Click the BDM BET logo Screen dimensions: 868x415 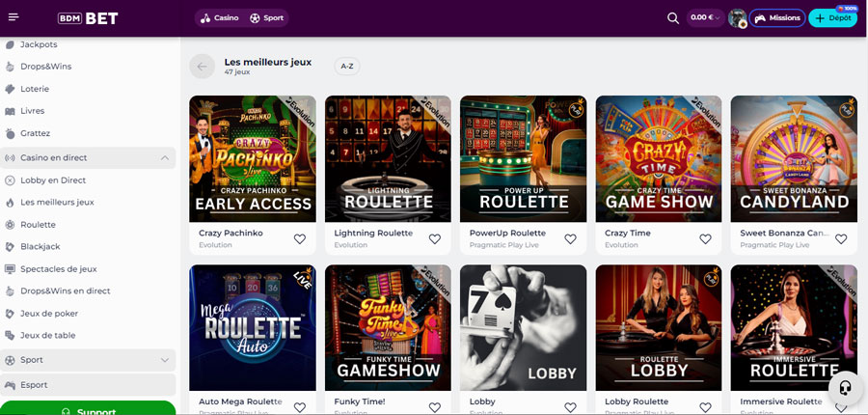tap(88, 18)
